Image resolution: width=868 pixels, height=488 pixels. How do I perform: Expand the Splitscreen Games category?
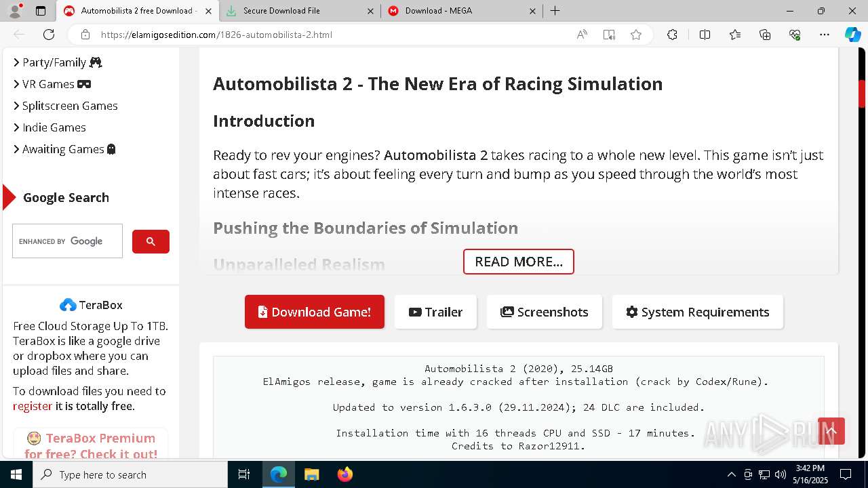65,106
